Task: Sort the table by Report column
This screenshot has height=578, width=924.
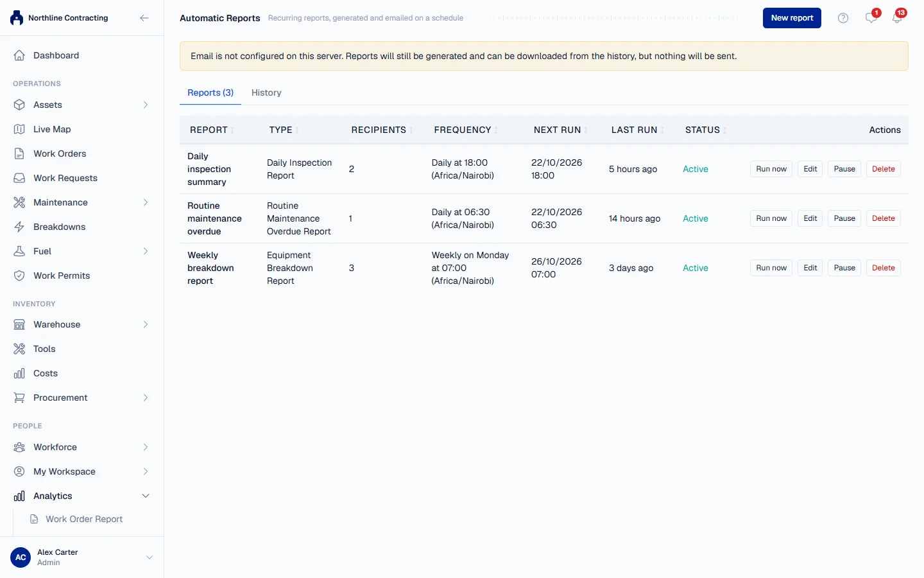Action: 212,130
